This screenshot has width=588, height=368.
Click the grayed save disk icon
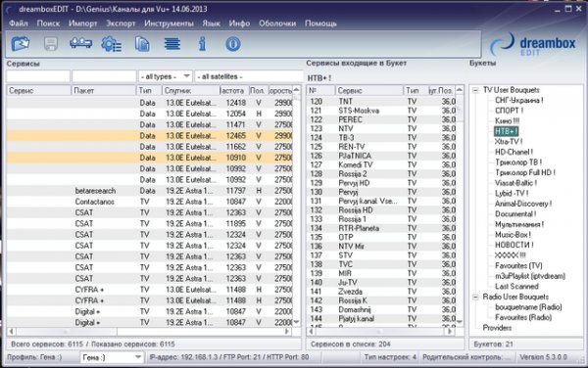point(51,44)
